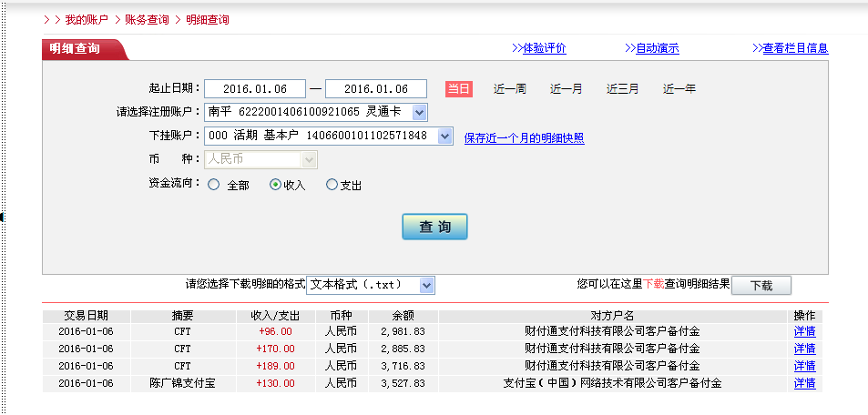The height and width of the screenshot is (415, 868).
Task: Choose the 当日 date range shortcut
Action: pos(458,89)
